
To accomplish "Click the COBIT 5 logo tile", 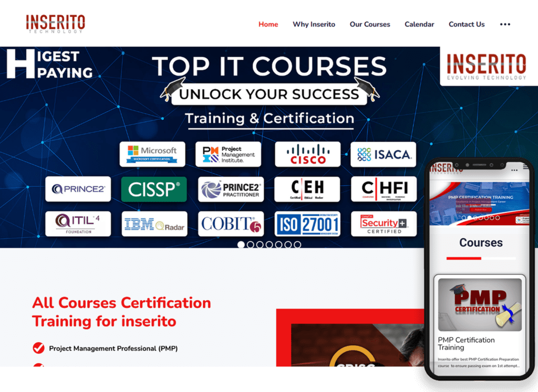I will 231,224.
